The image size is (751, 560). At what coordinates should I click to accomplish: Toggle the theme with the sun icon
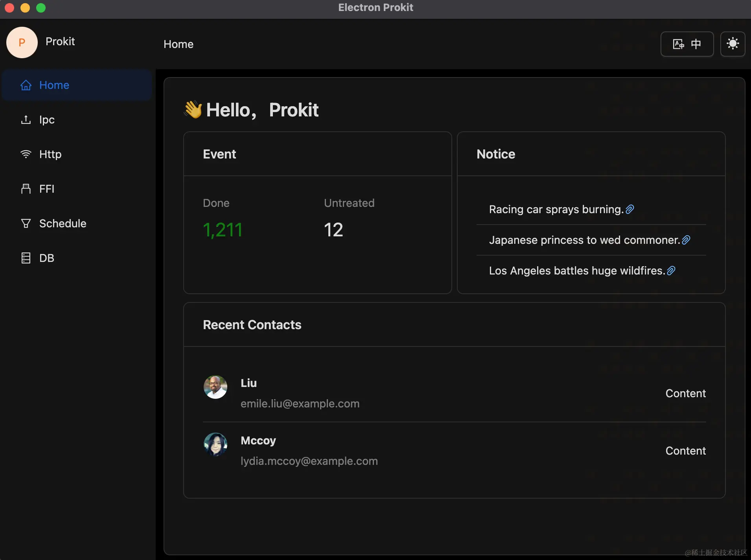(x=733, y=43)
